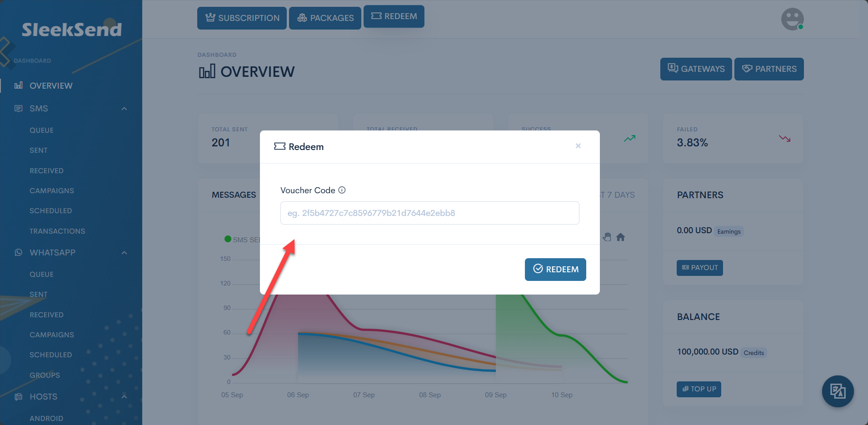
Task: Select the chart pan hand icon
Action: (607, 237)
